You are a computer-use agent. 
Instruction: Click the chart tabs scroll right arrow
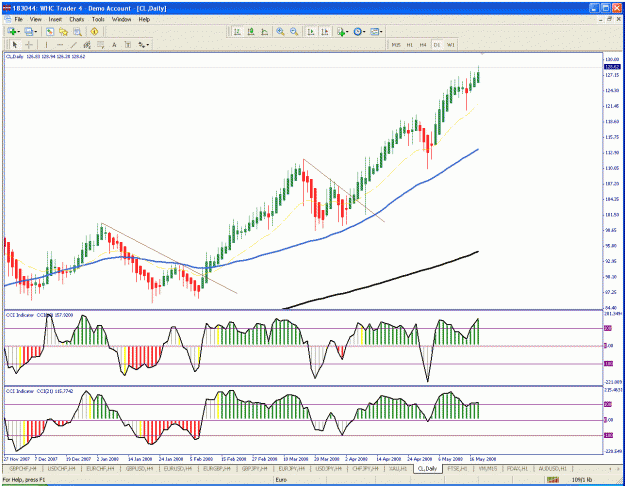coord(619,469)
